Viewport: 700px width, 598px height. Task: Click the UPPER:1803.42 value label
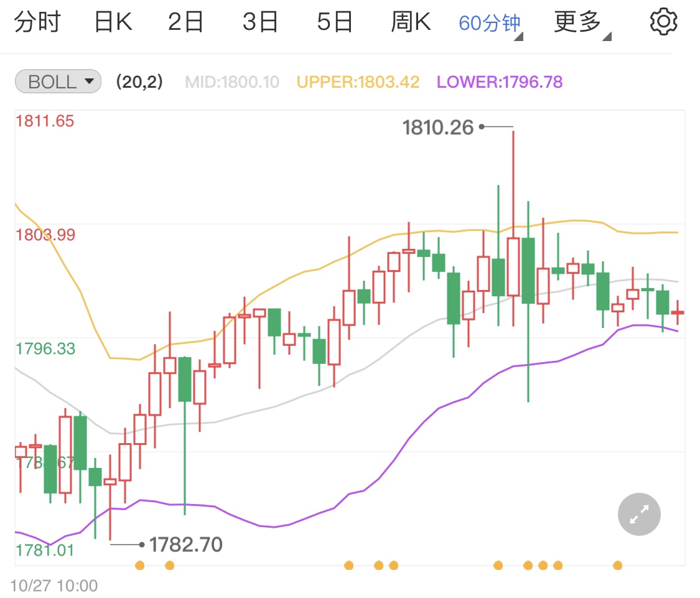pos(358,82)
